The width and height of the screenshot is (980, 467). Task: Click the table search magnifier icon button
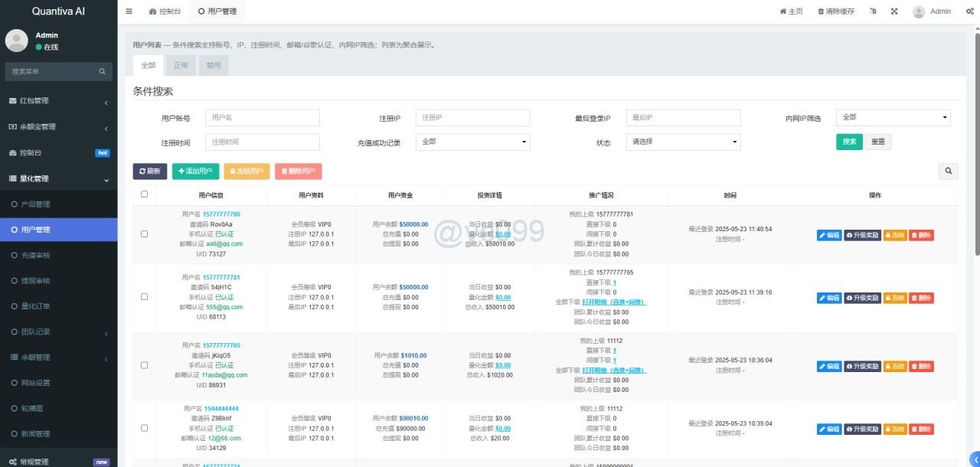[948, 171]
